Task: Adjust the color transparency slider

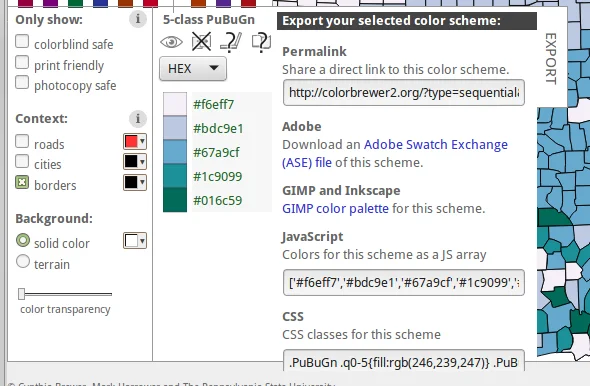Action: pyautogui.click(x=21, y=294)
